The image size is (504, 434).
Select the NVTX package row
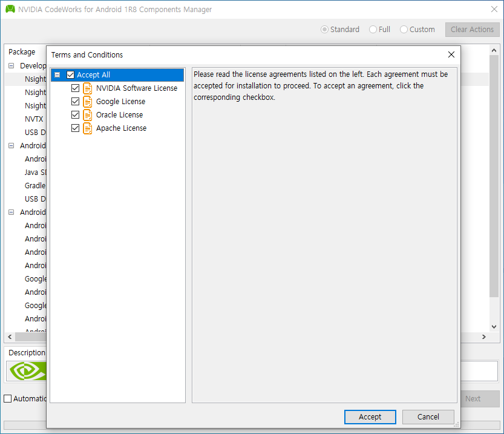34,119
